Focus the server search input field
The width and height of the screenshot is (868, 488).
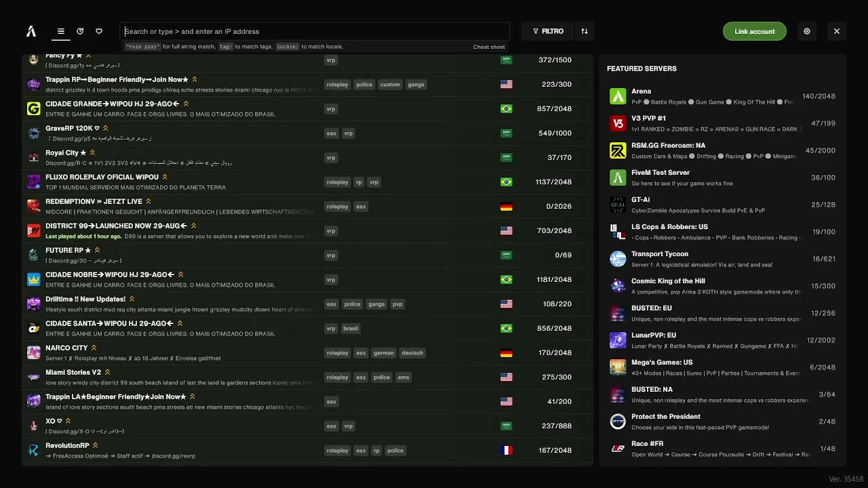click(315, 31)
